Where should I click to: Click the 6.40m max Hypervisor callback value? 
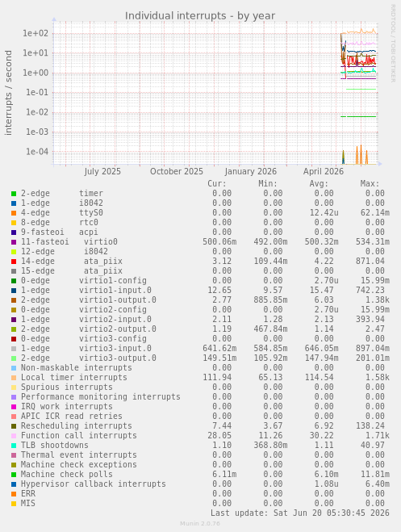pyautogui.click(x=378, y=484)
